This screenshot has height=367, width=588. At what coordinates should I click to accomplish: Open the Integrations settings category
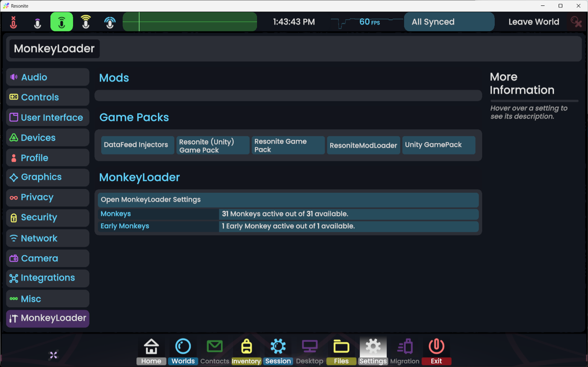tap(48, 278)
